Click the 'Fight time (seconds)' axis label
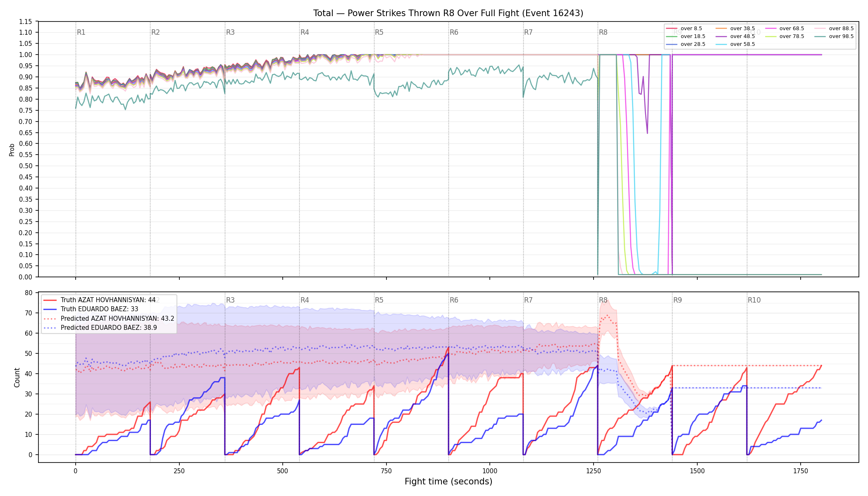This screenshot has height=496, width=868. [448, 482]
